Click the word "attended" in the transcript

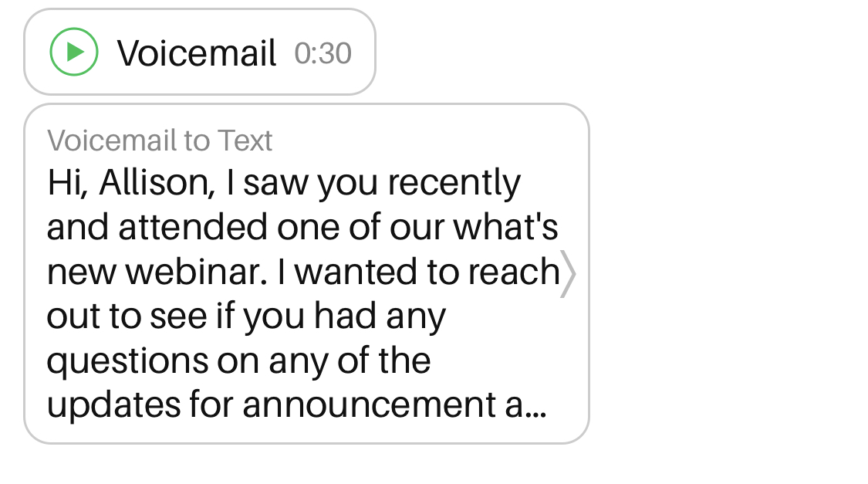click(x=183, y=228)
